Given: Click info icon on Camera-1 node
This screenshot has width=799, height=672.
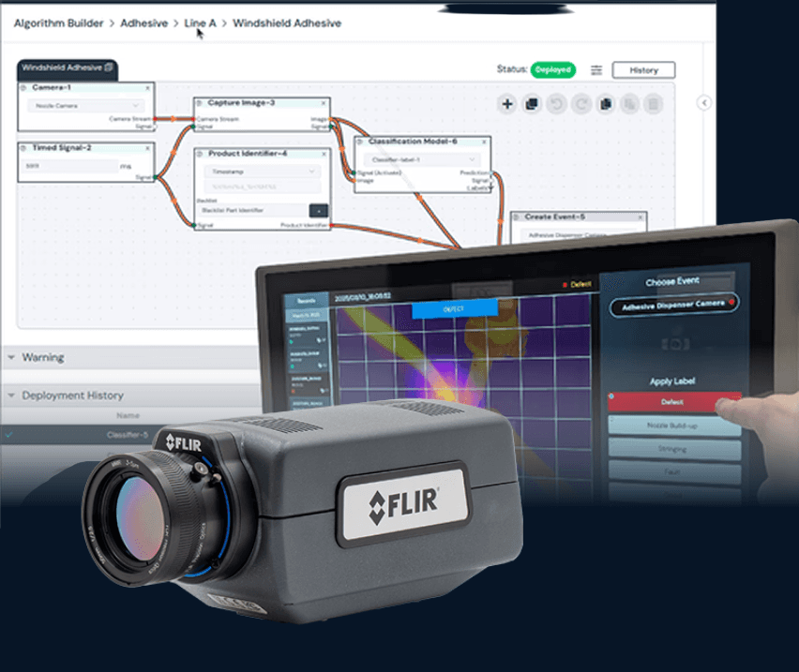Looking at the screenshot, I should tap(23, 88).
